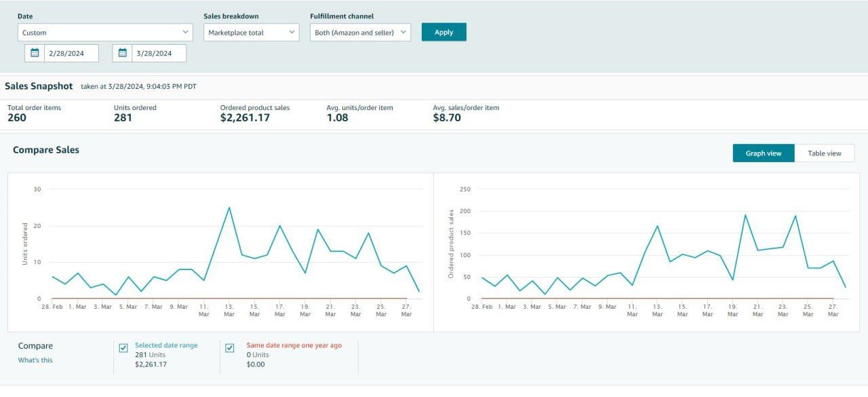Screen dimensions: 868x397
Task: Uncheck Same date range one year ago
Action: pyautogui.click(x=230, y=348)
